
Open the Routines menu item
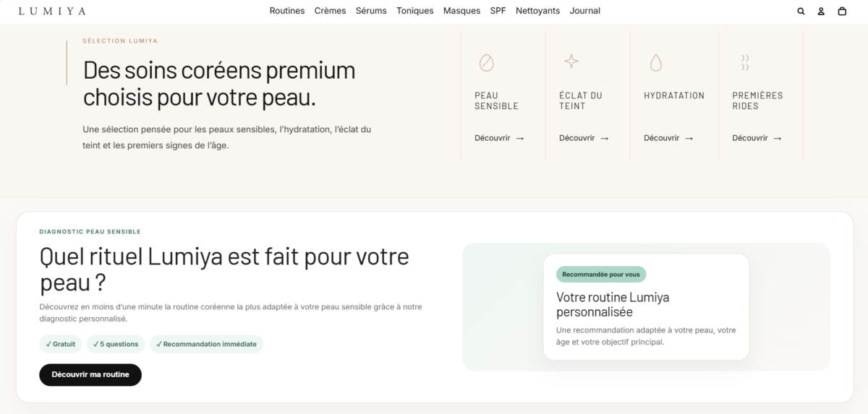[x=287, y=11]
